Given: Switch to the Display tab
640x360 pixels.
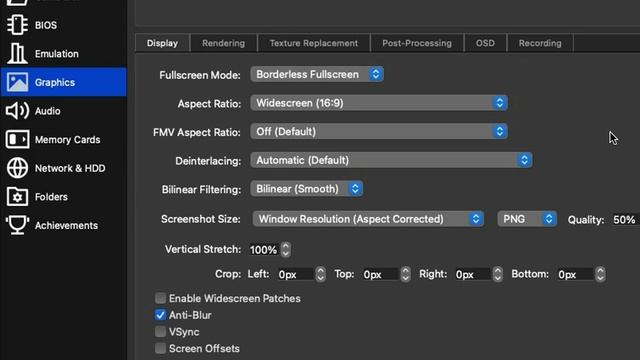Looking at the screenshot, I should point(162,43).
